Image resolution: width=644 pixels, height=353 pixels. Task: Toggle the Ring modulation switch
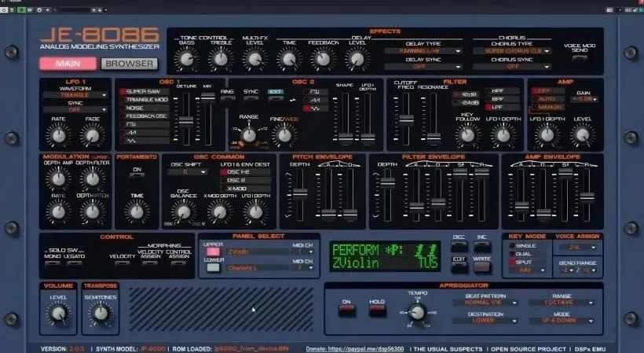coord(228,98)
